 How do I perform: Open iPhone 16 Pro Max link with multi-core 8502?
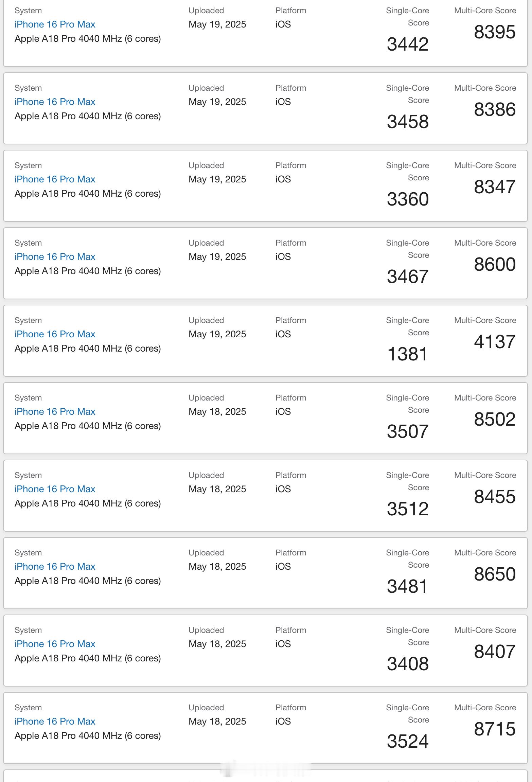[x=55, y=412]
